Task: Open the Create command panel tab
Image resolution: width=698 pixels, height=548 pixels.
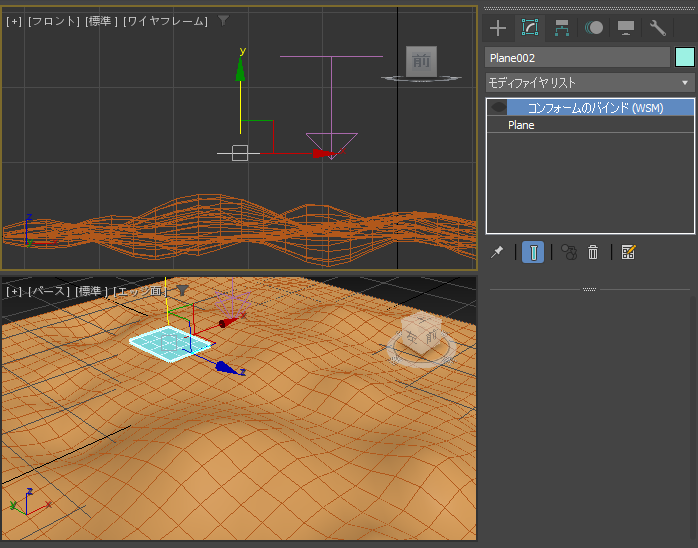Action: [498, 28]
